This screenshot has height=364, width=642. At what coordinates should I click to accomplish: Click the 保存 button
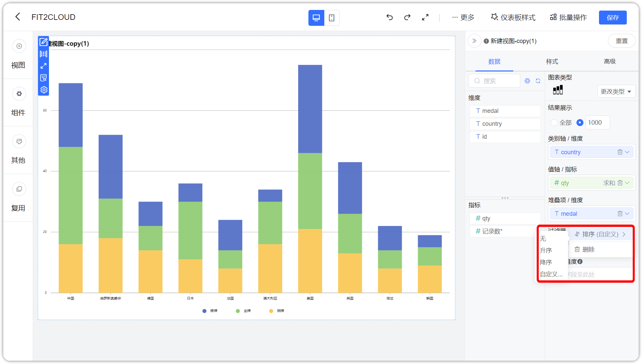coord(613,17)
